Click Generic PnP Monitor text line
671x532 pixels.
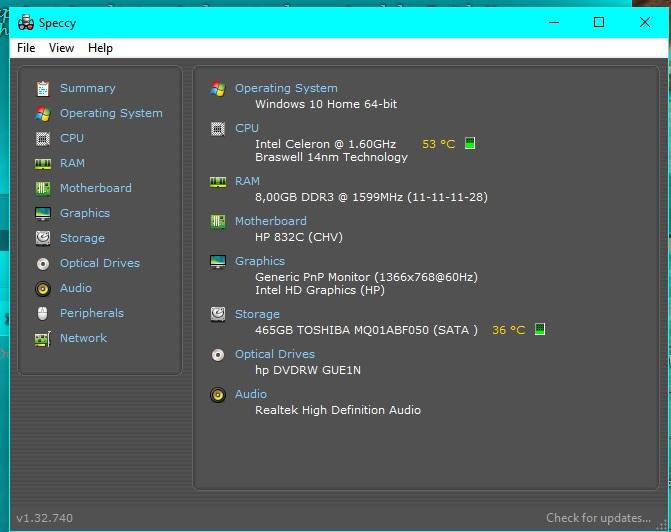click(366, 277)
